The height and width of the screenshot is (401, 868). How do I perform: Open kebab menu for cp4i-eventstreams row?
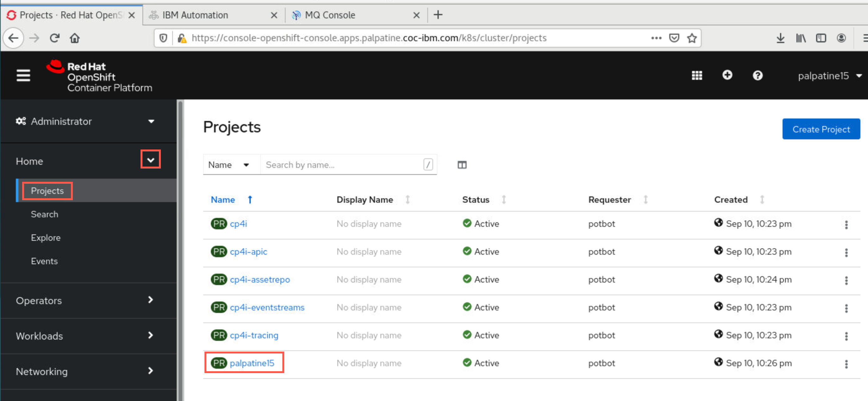(x=846, y=308)
